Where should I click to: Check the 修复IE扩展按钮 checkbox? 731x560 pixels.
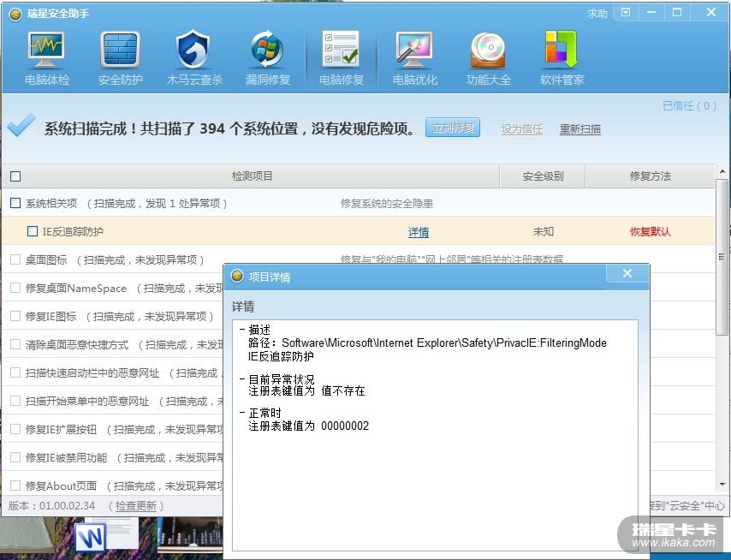15,428
